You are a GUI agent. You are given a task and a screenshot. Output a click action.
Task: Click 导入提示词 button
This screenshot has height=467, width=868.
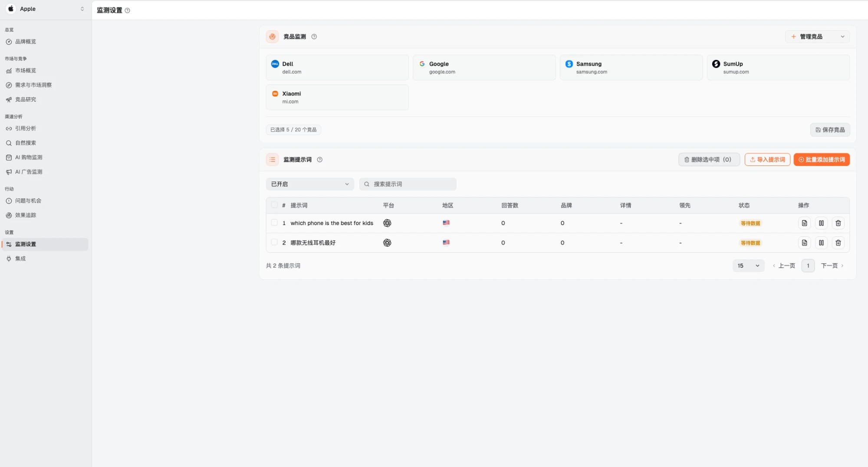[x=767, y=159]
